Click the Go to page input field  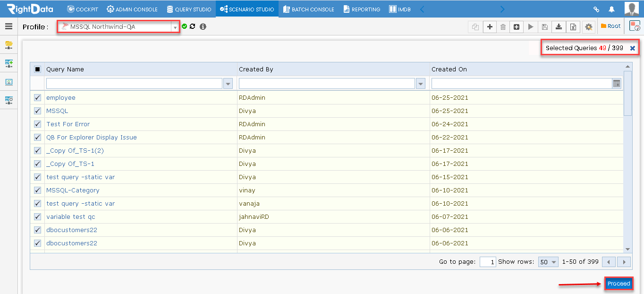pyautogui.click(x=487, y=262)
